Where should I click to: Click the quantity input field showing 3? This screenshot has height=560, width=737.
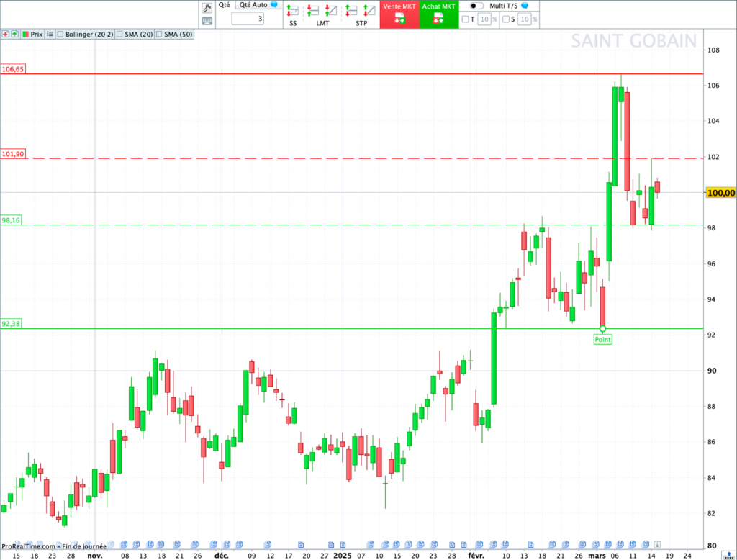(x=248, y=18)
